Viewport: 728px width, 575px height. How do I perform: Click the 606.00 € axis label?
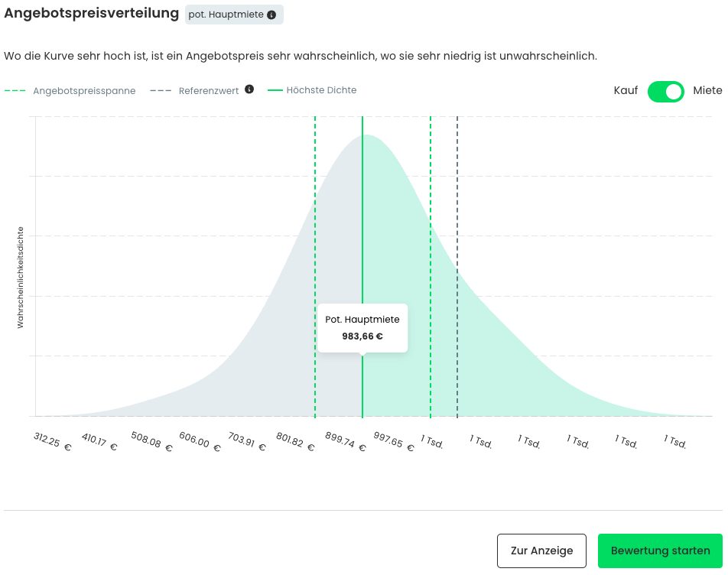198,442
